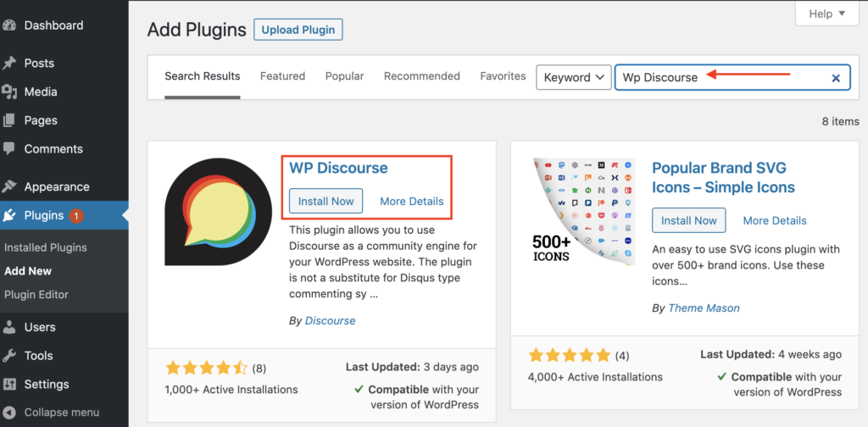Switch to the Featured tab

click(x=283, y=76)
